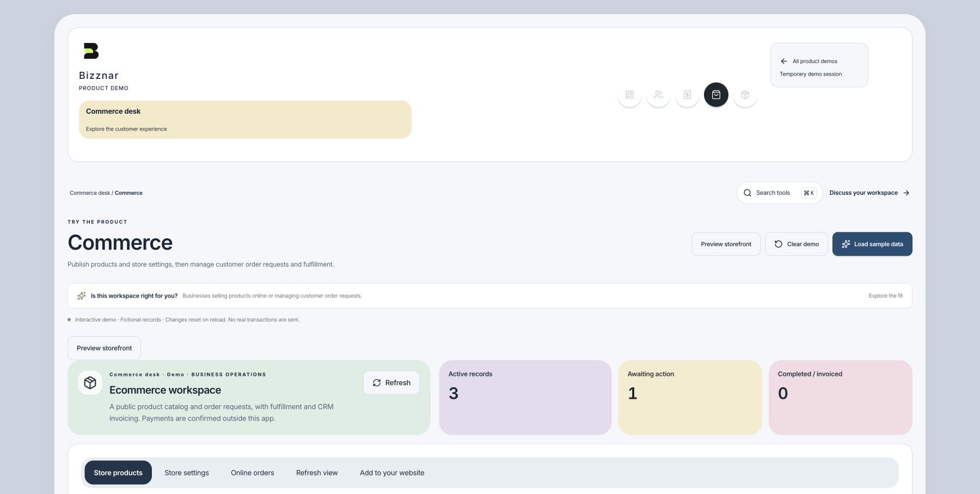Image resolution: width=980 pixels, height=494 pixels.
Task: Click Commerce desk in the breadcrumb
Action: point(90,193)
